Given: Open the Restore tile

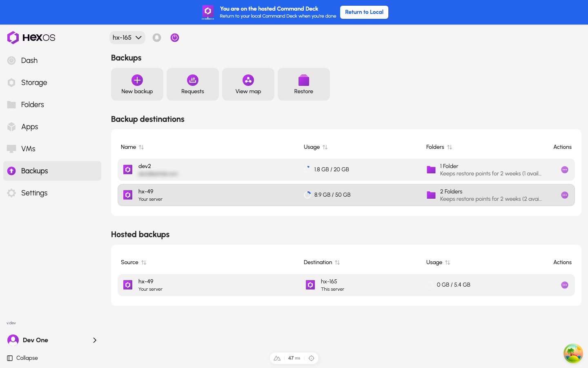Looking at the screenshot, I should coord(304,84).
